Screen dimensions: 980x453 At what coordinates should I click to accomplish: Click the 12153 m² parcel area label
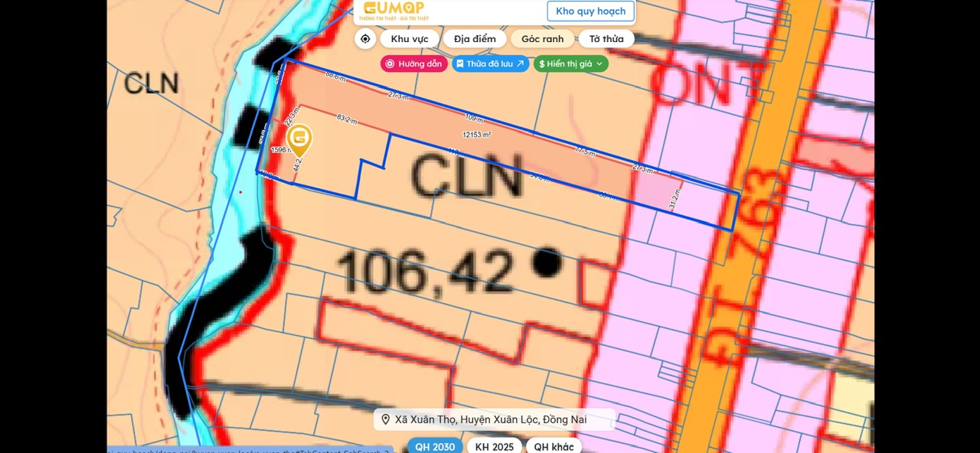click(x=476, y=135)
